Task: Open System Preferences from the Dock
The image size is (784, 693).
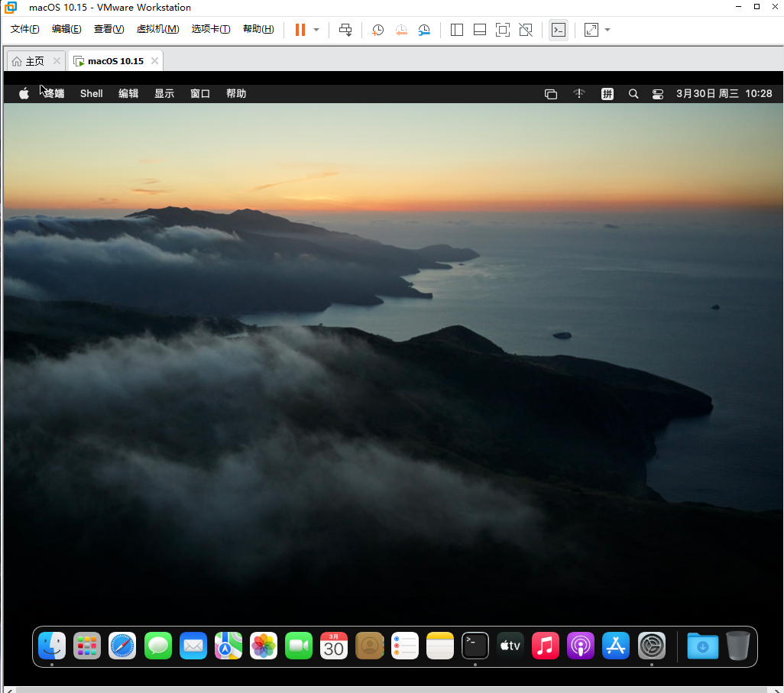Action: (x=652, y=646)
